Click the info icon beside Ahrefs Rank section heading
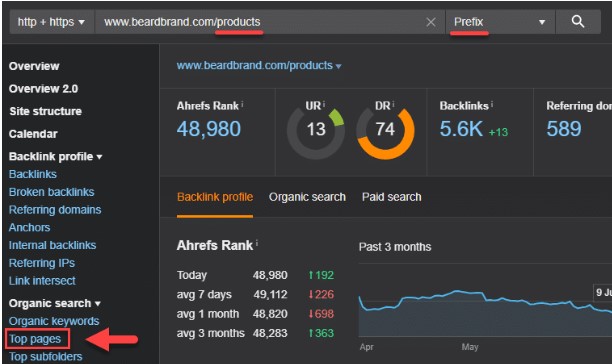 [x=257, y=244]
